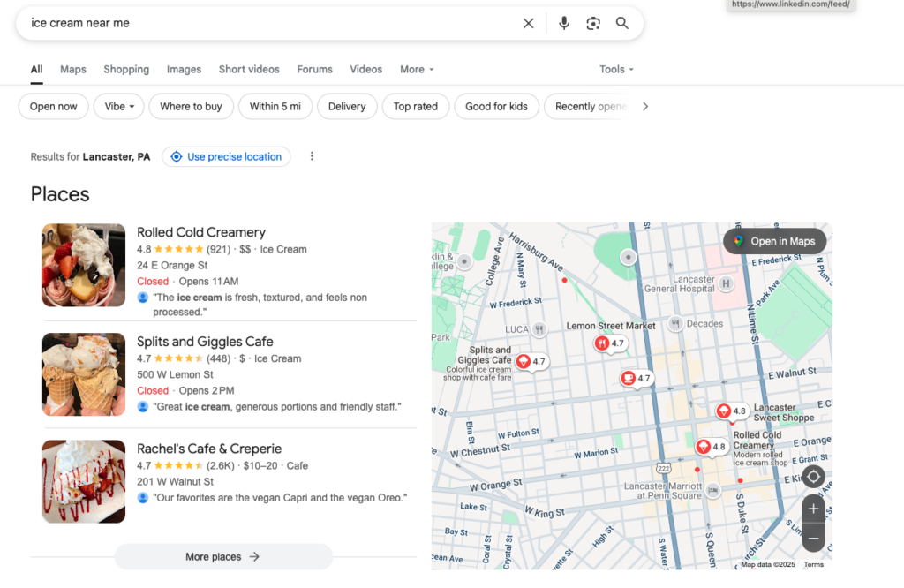Expand the Tools dropdown
Screen dimensions: 904x588
[x=616, y=69]
